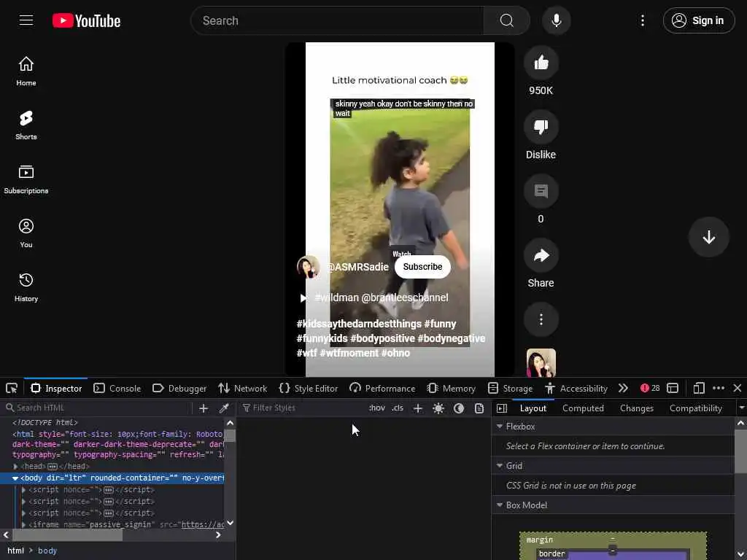Open Shorts in the sidebar
The width and height of the screenshot is (747, 560).
click(26, 125)
